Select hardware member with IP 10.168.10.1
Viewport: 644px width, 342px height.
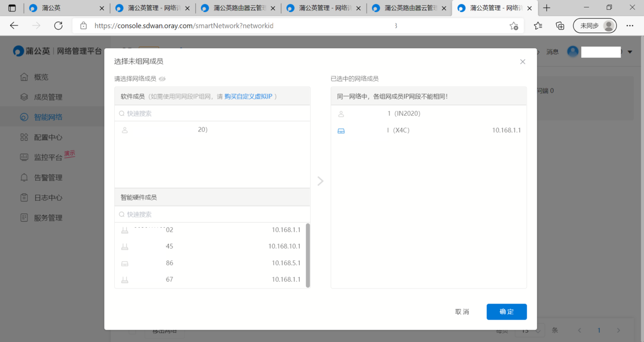coord(210,247)
